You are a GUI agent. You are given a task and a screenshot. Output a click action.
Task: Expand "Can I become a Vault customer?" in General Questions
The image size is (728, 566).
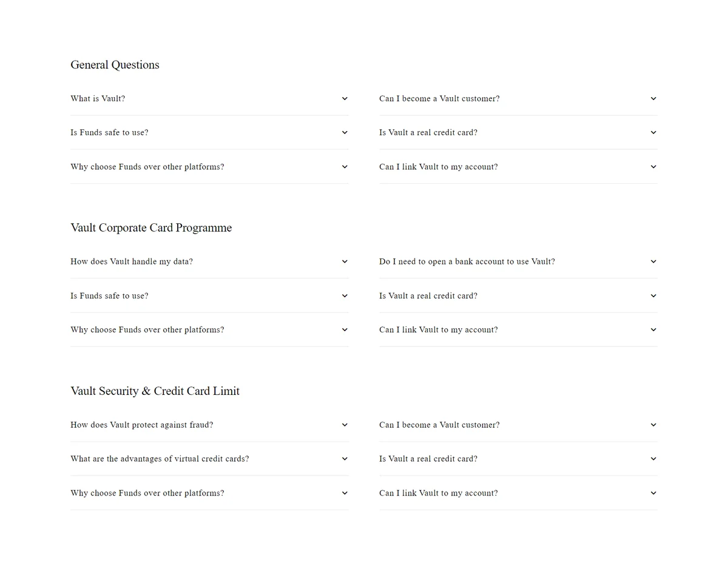coord(518,98)
